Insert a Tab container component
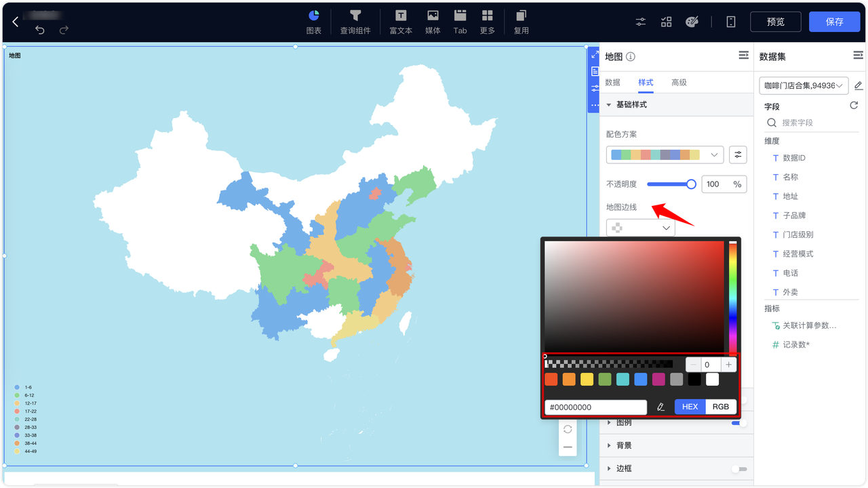Screen dimensions: 868x488 pyautogui.click(x=460, y=22)
